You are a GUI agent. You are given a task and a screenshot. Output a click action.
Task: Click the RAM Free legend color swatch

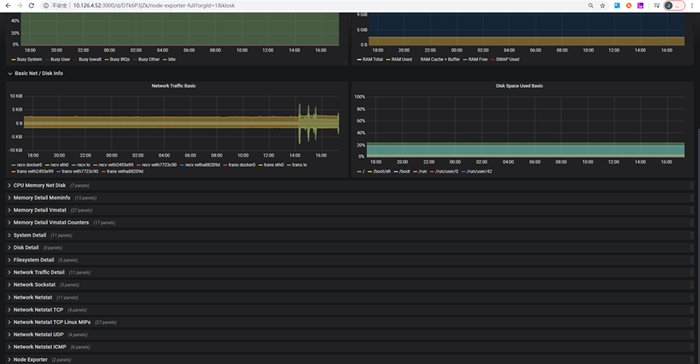tap(465, 59)
